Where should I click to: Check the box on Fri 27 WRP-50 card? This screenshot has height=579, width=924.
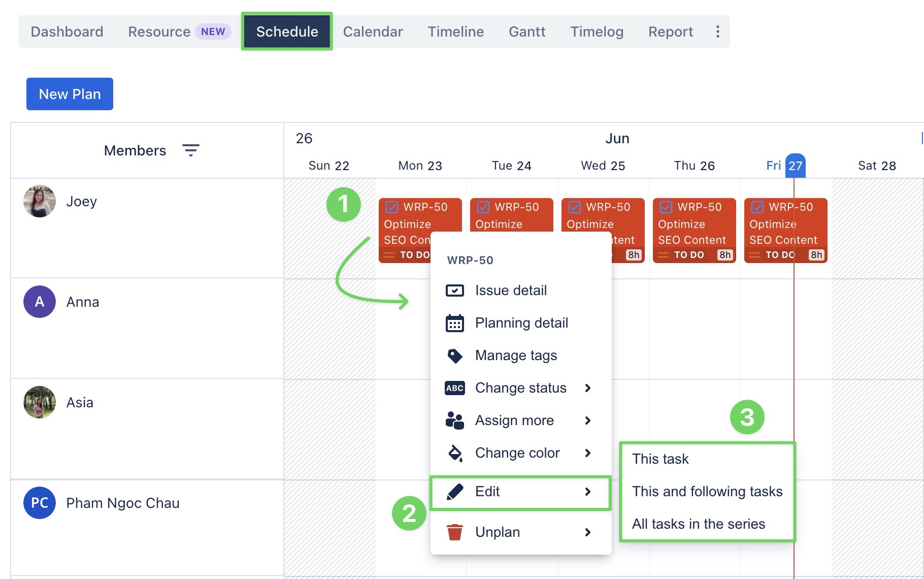point(757,207)
